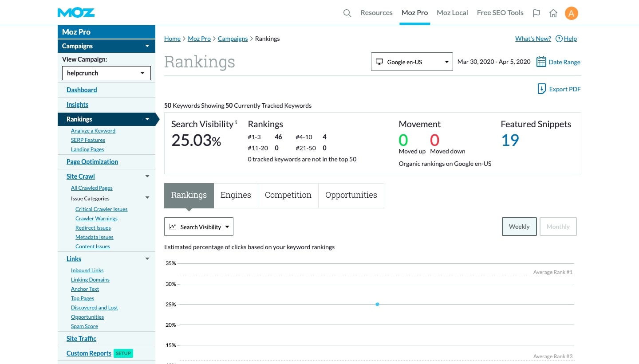Open Metadata Issues link
The image size is (639, 364).
click(95, 237)
